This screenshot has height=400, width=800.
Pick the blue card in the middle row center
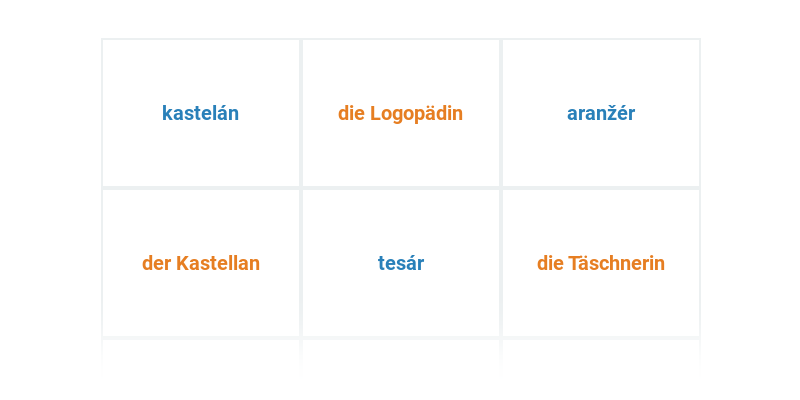tap(401, 263)
